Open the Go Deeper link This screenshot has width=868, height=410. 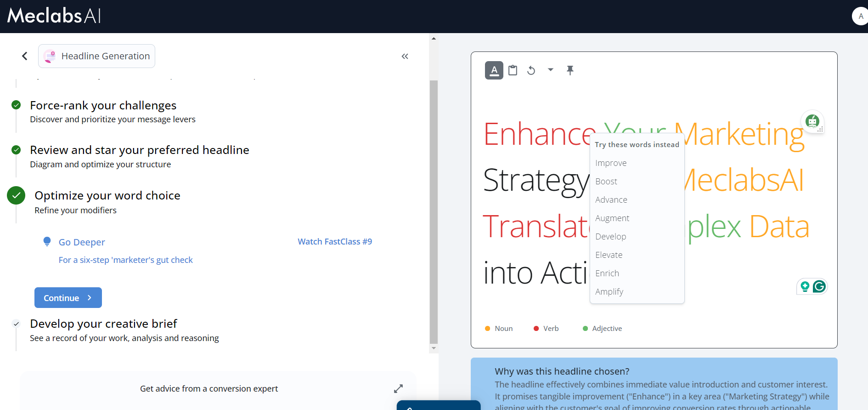[82, 242]
